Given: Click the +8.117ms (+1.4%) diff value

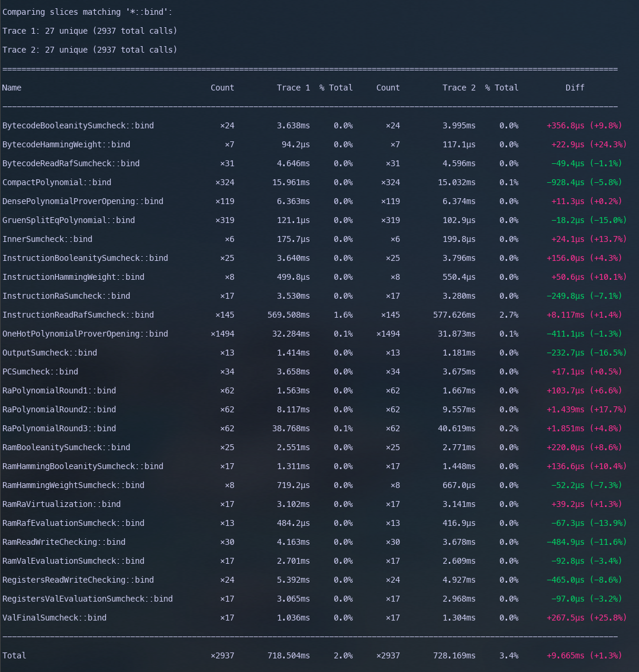Looking at the screenshot, I should click(x=584, y=315).
